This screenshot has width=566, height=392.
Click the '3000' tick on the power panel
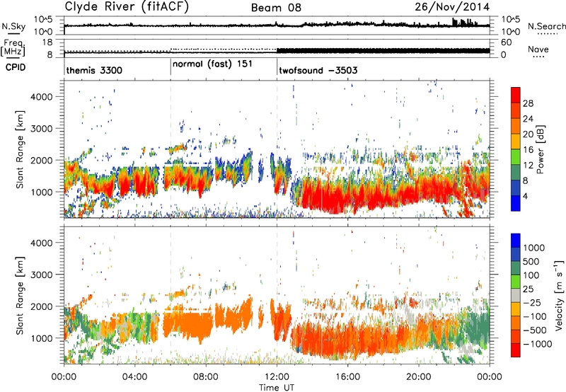click(x=41, y=129)
